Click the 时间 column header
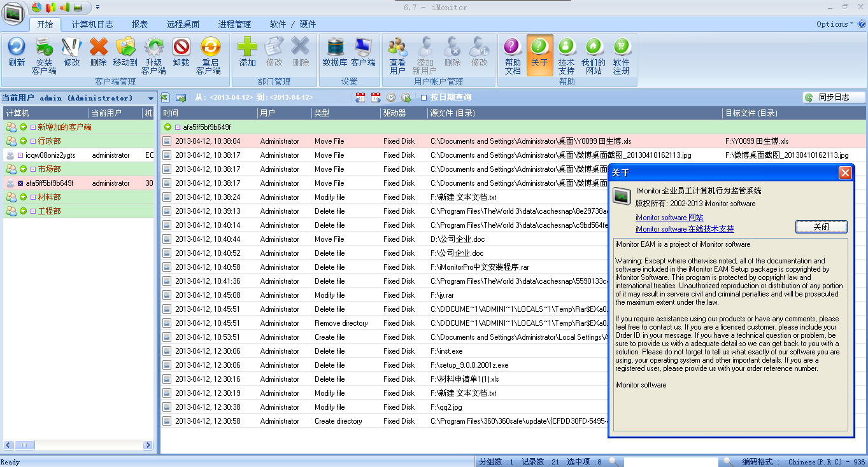The image size is (868, 467). tap(209, 113)
